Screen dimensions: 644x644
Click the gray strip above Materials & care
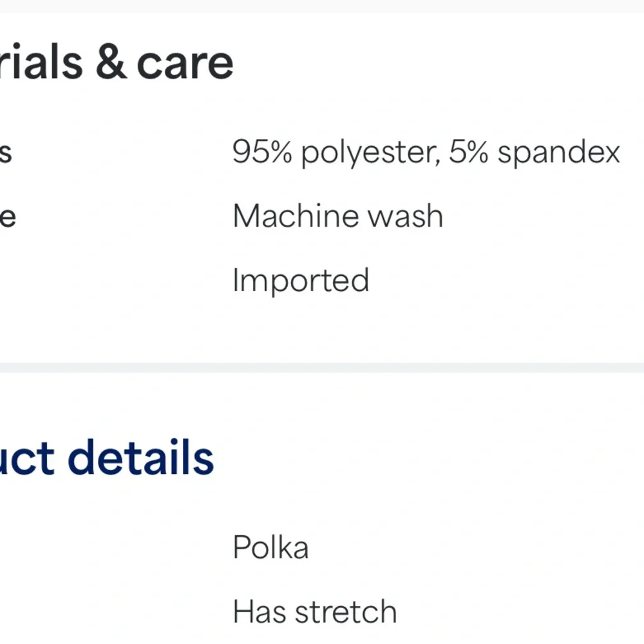tap(322, 6)
